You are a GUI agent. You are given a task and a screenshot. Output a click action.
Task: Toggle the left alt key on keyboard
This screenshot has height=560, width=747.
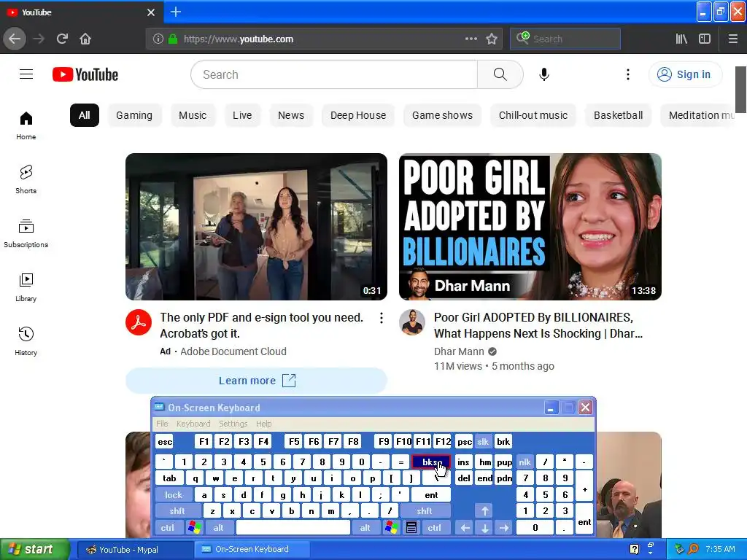coord(219,528)
